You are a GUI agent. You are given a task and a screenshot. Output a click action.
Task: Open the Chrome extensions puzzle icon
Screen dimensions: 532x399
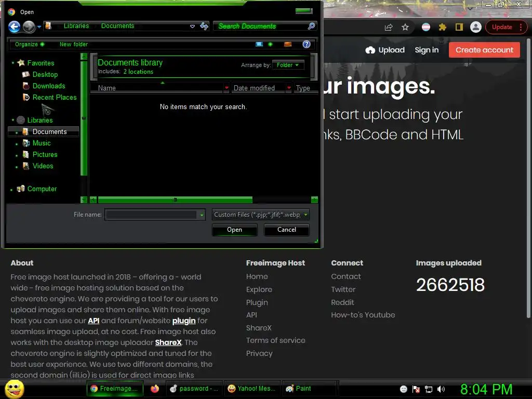click(443, 27)
